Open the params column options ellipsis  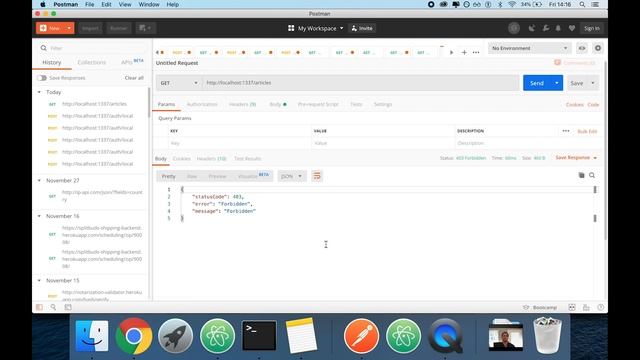(566, 131)
